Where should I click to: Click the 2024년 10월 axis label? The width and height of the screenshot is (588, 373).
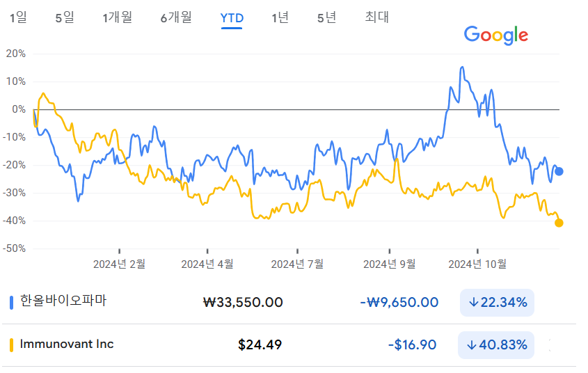click(477, 264)
